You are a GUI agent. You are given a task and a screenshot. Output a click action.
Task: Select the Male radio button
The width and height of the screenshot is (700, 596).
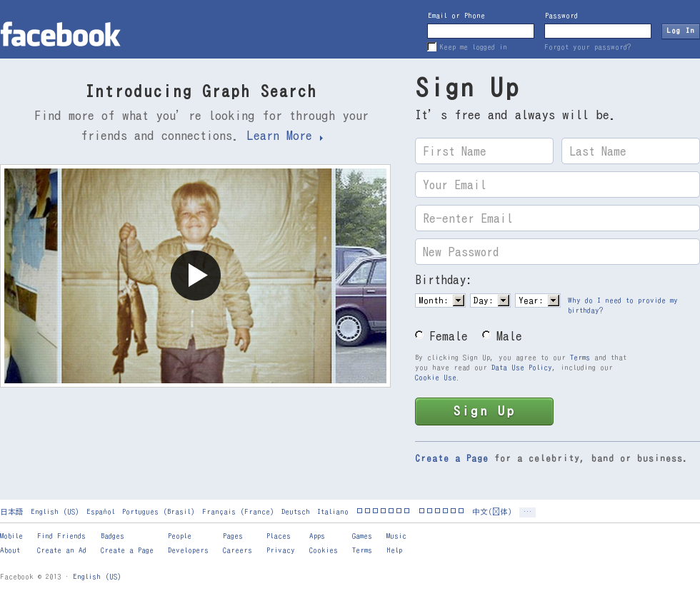point(486,335)
